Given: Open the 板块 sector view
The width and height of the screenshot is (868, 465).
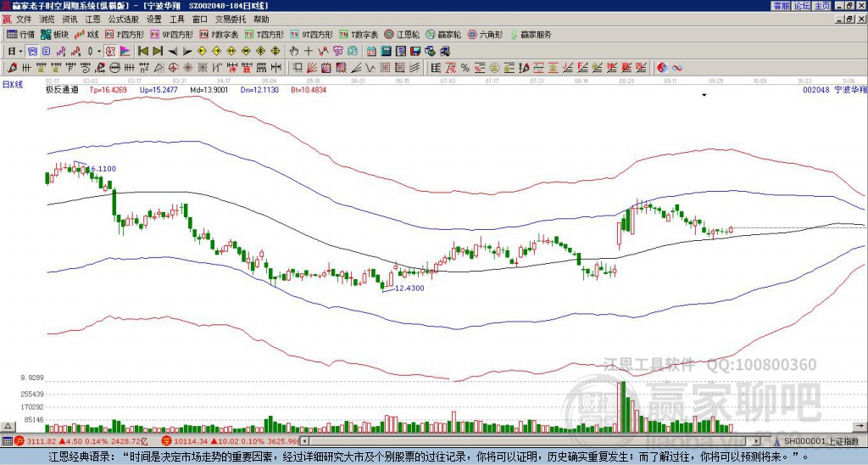Looking at the screenshot, I should (54, 34).
